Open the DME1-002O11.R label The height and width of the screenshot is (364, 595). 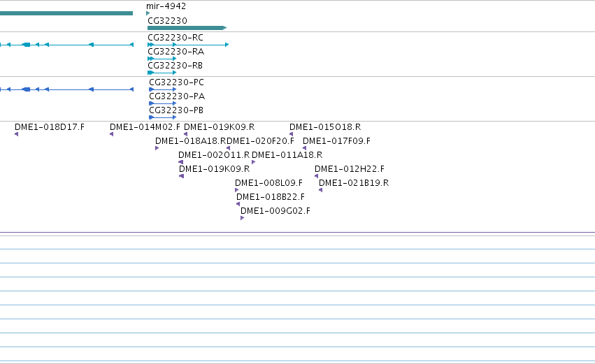coord(214,155)
